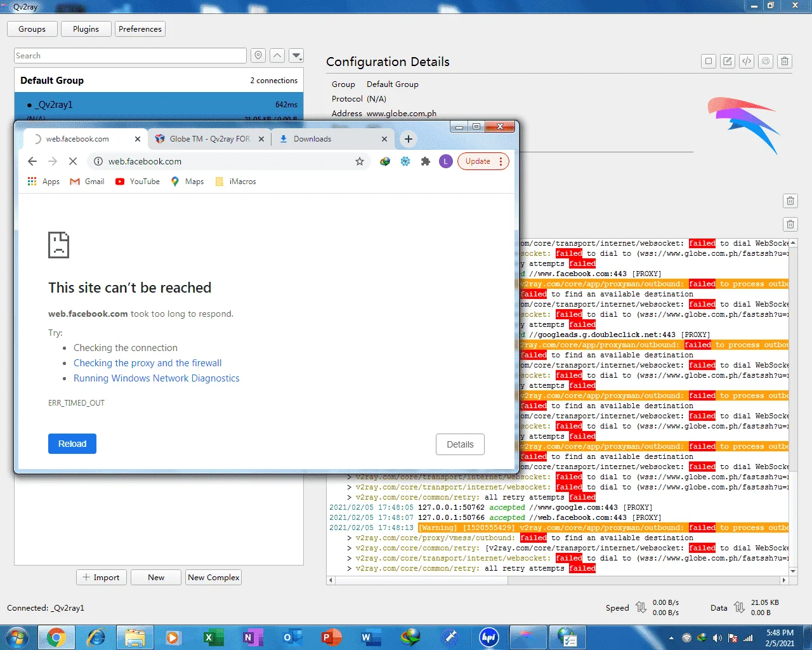Open the Chrome Extensions puzzle icon

426,161
